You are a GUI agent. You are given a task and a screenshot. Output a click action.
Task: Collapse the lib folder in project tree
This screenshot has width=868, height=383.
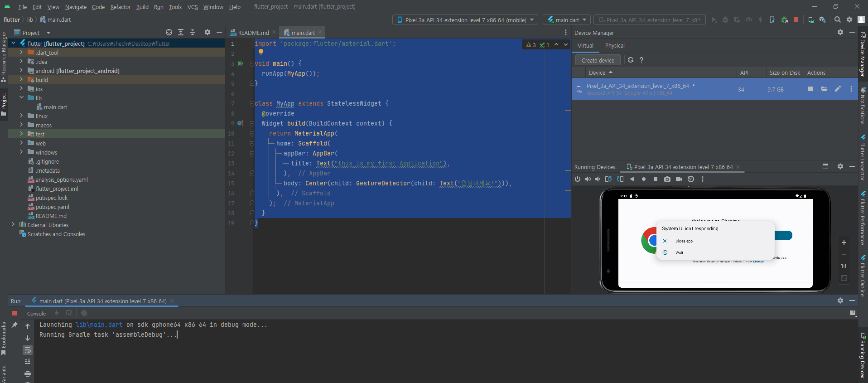[21, 97]
